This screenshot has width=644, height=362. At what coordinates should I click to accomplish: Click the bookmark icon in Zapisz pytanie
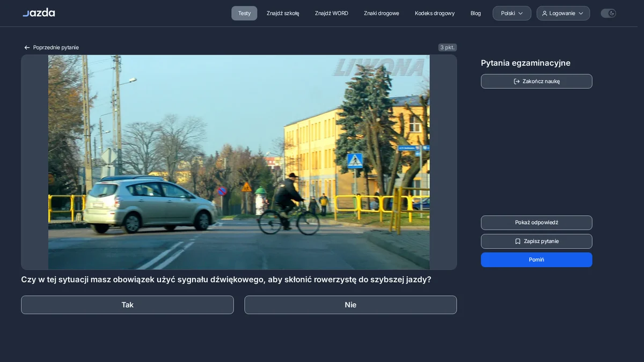point(518,241)
